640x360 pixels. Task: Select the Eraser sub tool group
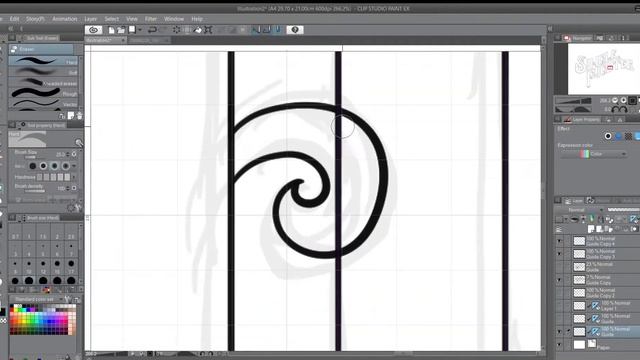pyautogui.click(x=41, y=49)
